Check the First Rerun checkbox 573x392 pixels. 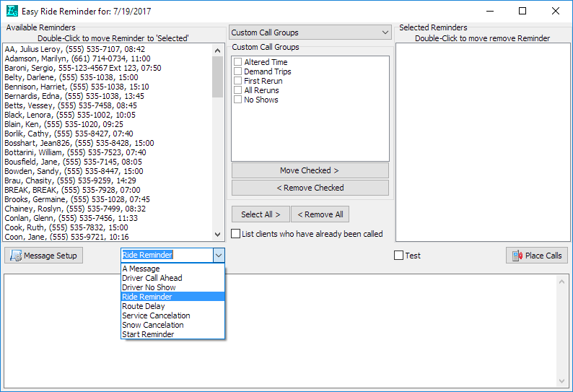[x=238, y=80]
